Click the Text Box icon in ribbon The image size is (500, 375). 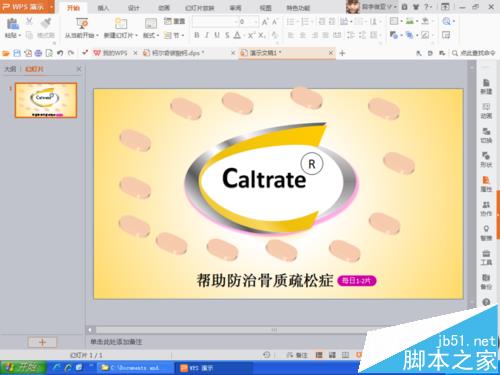(394, 22)
